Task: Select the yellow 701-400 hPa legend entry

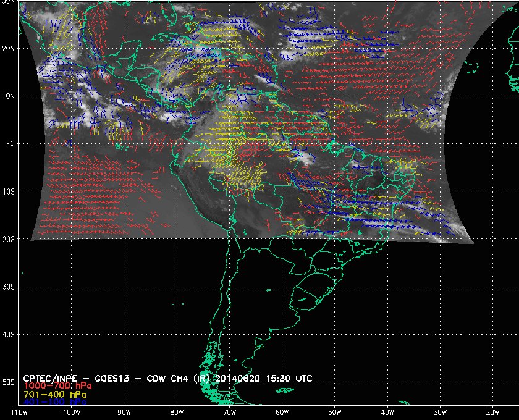Action: (54, 393)
